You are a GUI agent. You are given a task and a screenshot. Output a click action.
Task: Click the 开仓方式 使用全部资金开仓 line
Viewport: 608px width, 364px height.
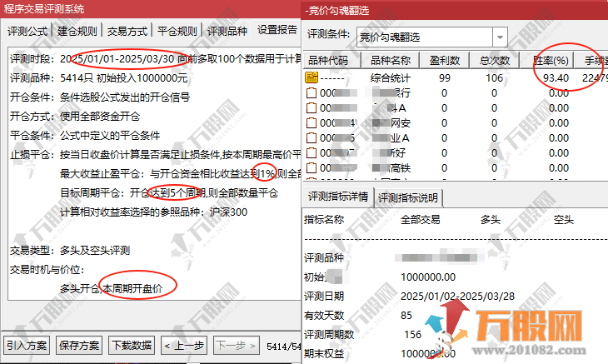click(75, 117)
